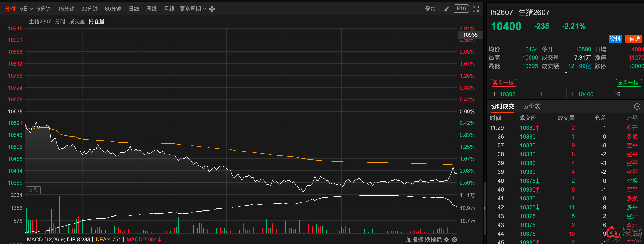This screenshot has width=644, height=244.
Task: Expand the quote details chevron
Action: pos(566,72)
